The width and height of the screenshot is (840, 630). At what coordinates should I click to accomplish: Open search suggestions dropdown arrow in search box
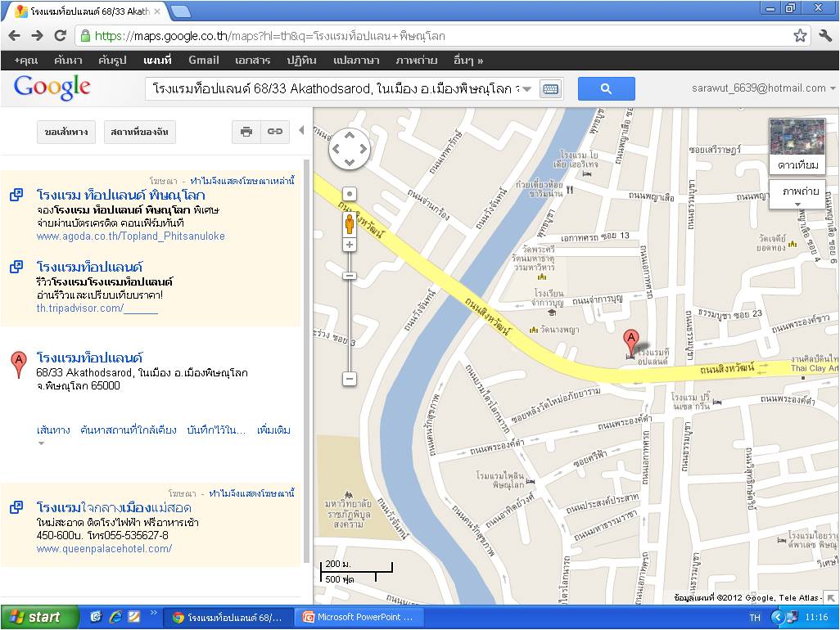(527, 89)
